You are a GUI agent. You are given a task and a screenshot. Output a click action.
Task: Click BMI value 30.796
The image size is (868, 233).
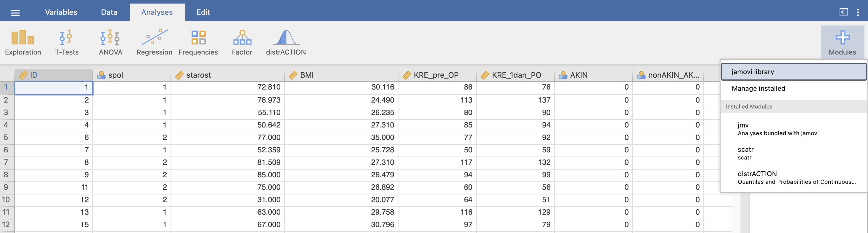point(341,225)
